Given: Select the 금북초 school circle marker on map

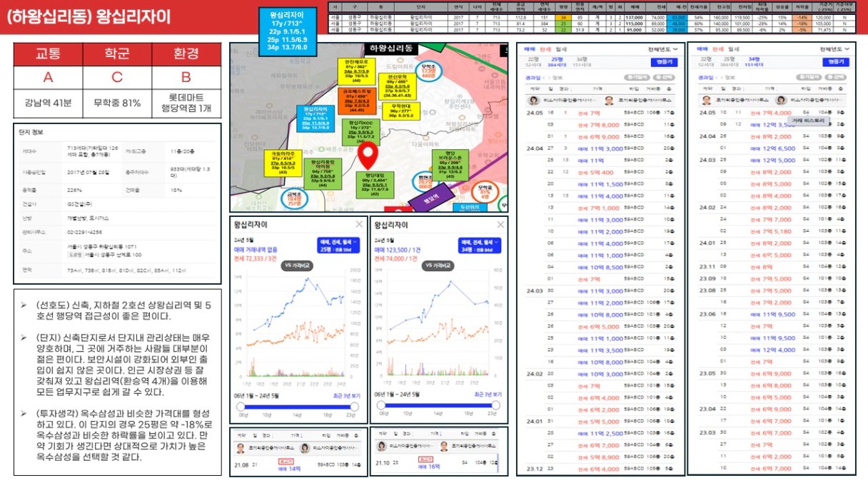Looking at the screenshot, I should 295,198.
